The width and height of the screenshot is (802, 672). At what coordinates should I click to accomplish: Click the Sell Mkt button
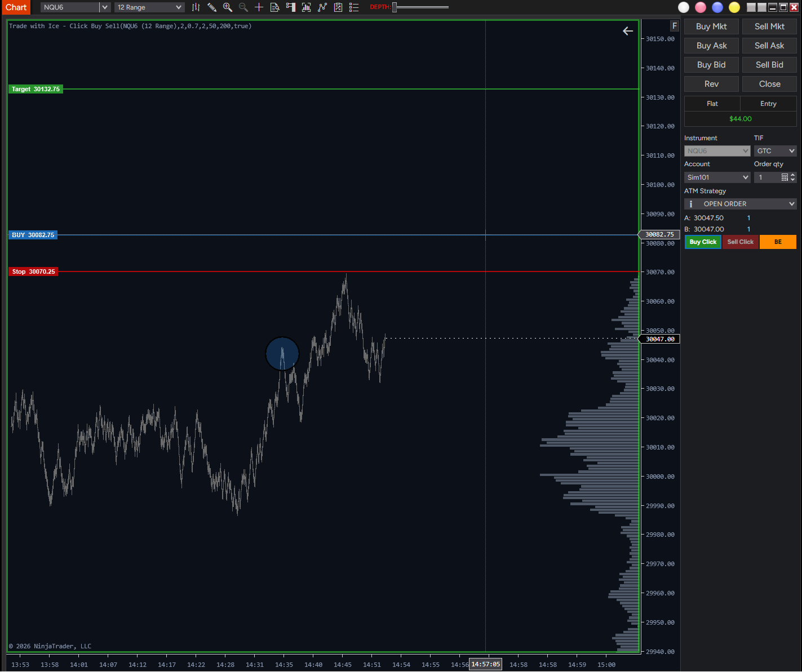769,26
